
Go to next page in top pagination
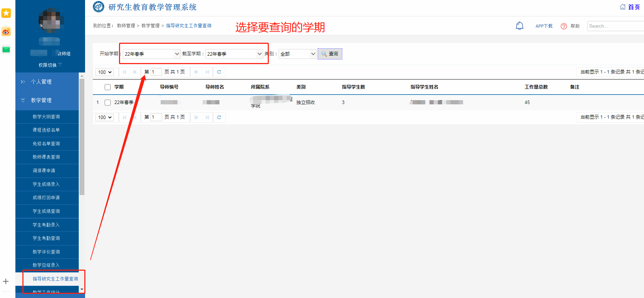[196, 72]
